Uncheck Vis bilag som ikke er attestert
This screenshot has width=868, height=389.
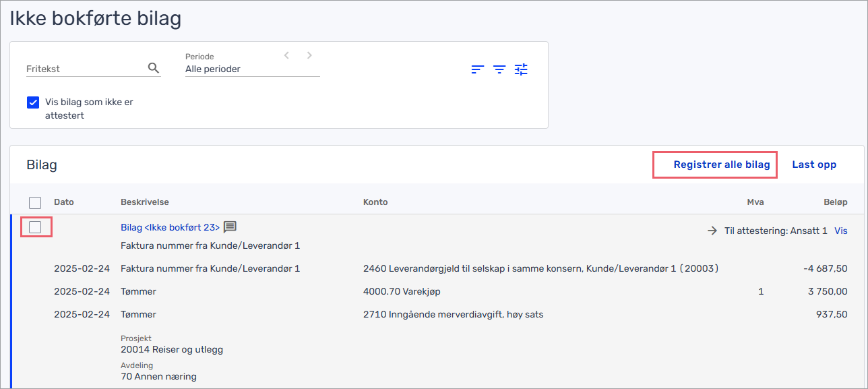[33, 102]
